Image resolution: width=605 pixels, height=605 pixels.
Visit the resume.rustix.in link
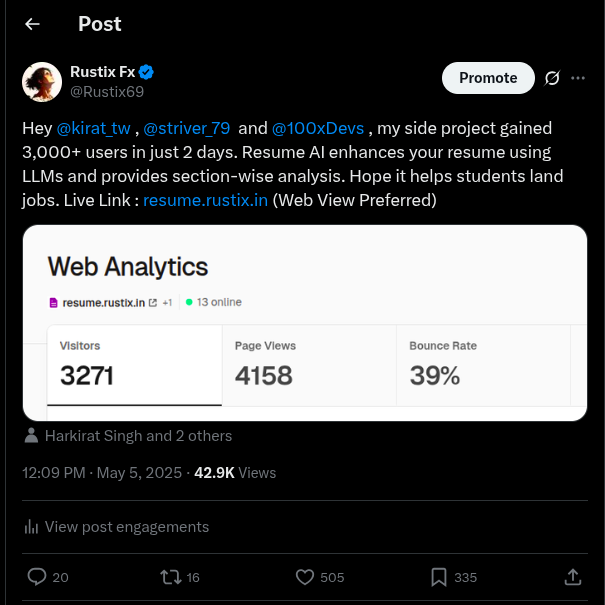(x=205, y=200)
